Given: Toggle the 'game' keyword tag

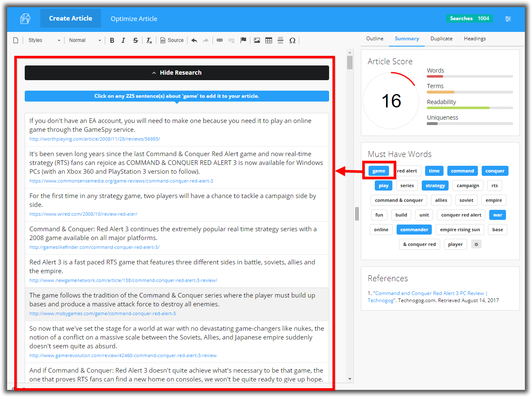Looking at the screenshot, I should pyautogui.click(x=379, y=171).
